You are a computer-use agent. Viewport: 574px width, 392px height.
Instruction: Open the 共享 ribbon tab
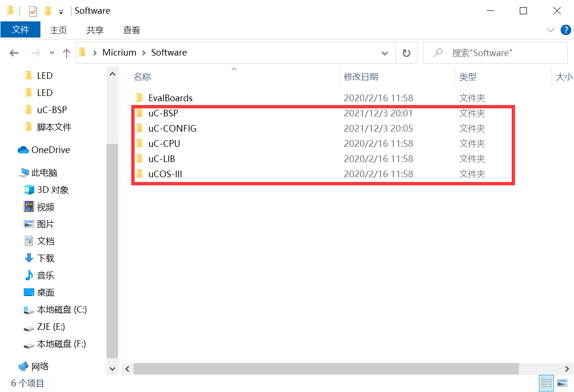(95, 30)
